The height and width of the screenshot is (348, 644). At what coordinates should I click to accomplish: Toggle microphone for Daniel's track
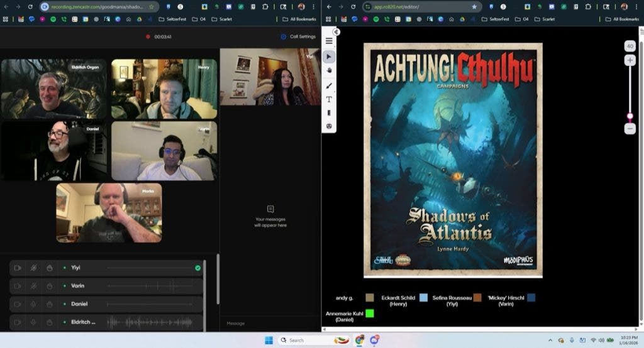(x=33, y=303)
